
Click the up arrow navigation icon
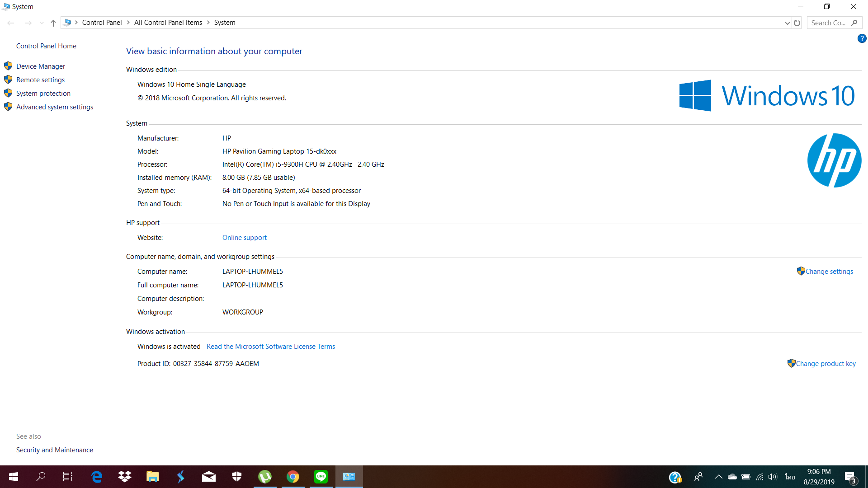[53, 23]
